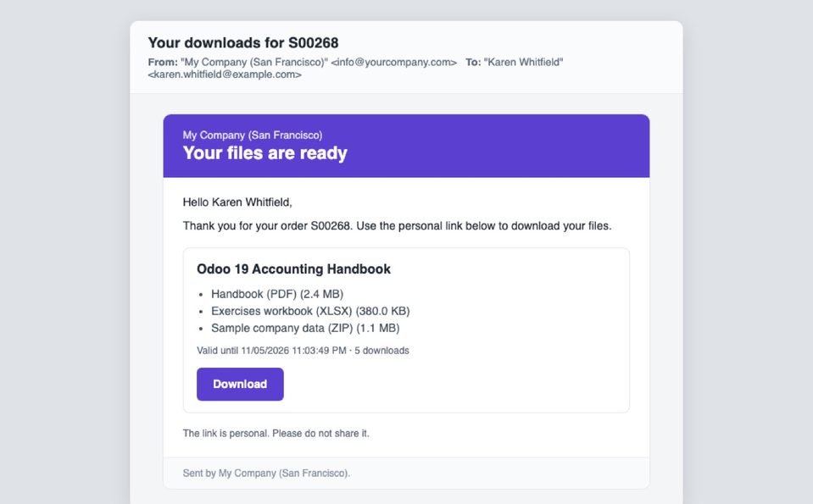This screenshot has width=813, height=504.
Task: Click the sender address info@yourcompany.com
Action: point(394,62)
